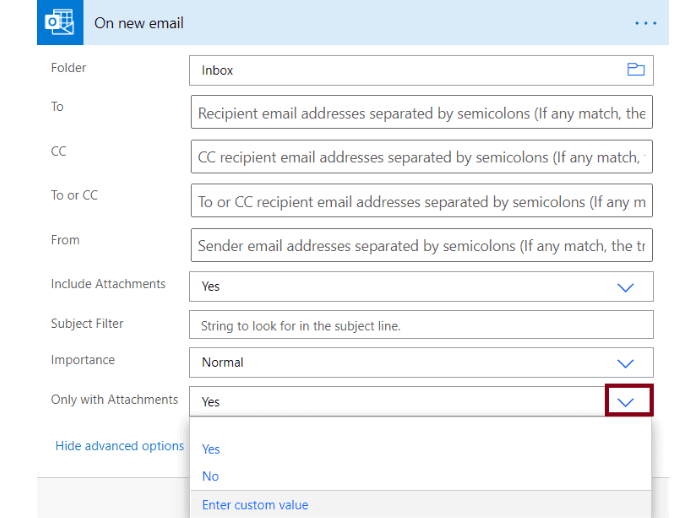Click the folder picker icon in Inbox field

[635, 70]
